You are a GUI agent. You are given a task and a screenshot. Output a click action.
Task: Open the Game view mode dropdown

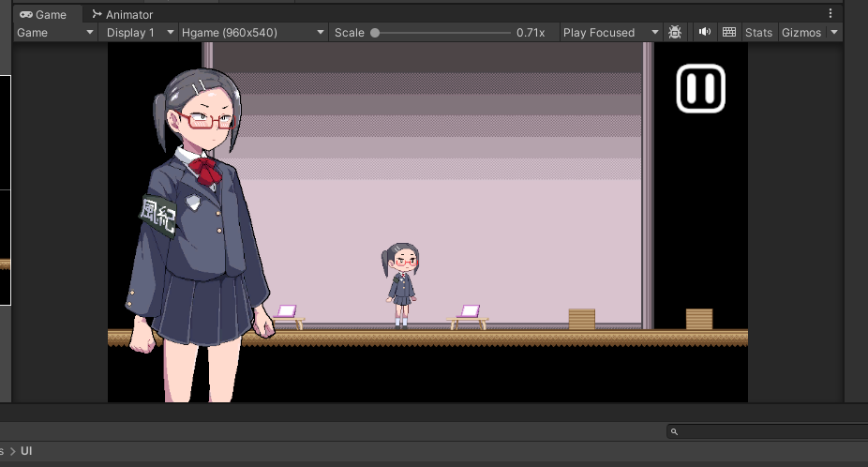56,33
